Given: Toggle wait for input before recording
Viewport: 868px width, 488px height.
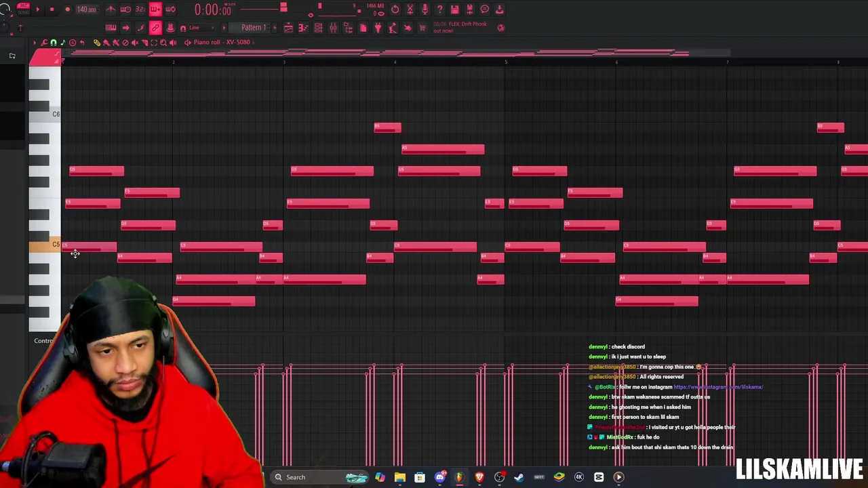Looking at the screenshot, I should [125, 9].
